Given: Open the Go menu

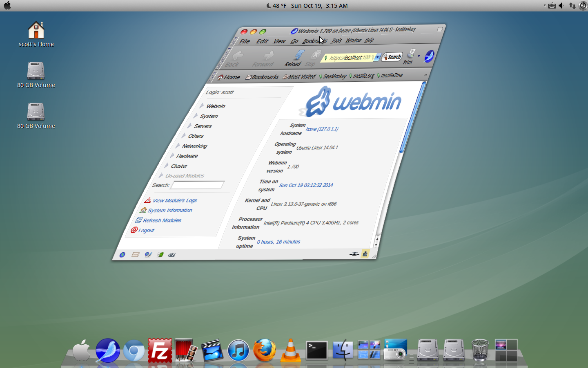Looking at the screenshot, I should (x=294, y=41).
